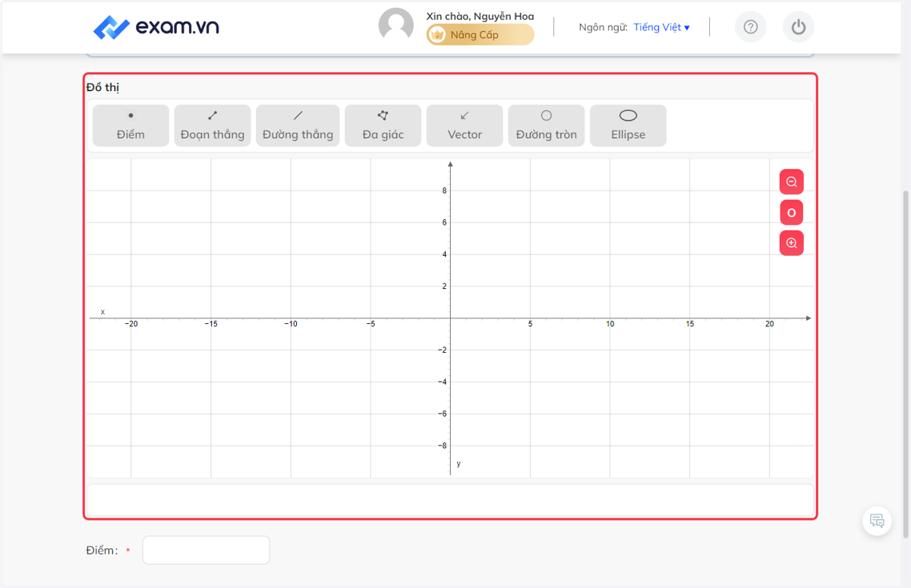This screenshot has width=911, height=588.
Task: Select the Đường tròn circle tool
Action: point(547,125)
